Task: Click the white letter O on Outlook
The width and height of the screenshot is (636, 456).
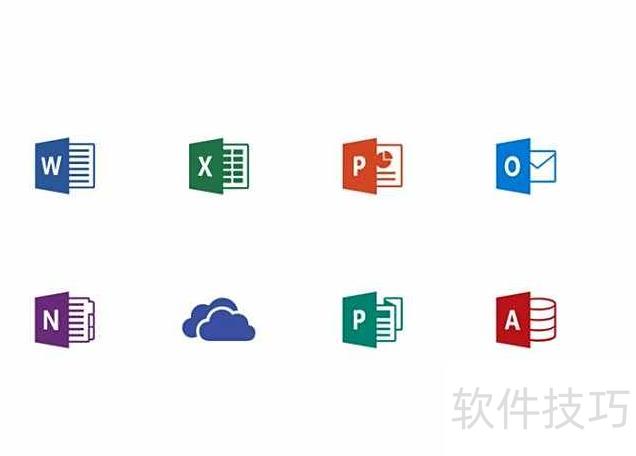Action: (512, 166)
